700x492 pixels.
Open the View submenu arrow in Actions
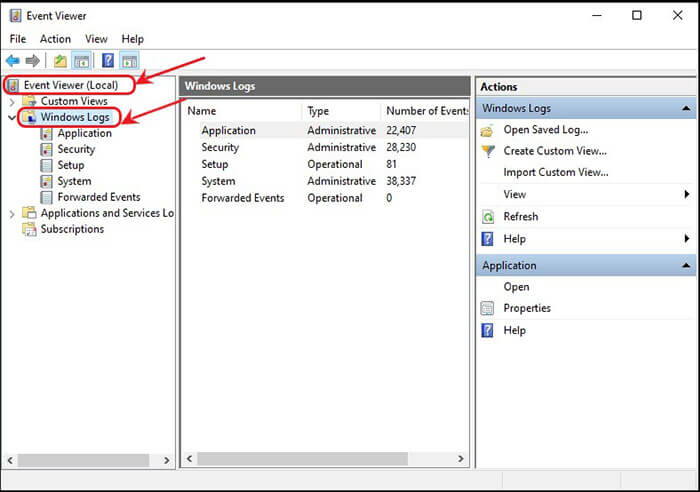pos(687,194)
